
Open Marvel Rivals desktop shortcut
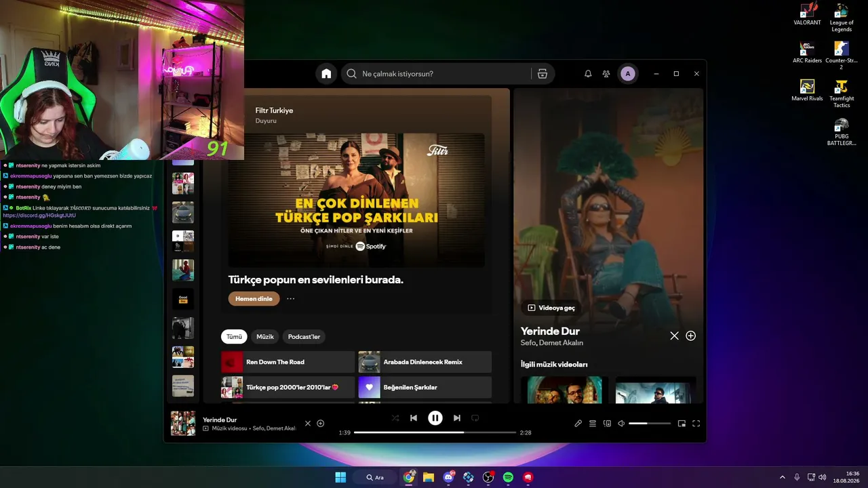coord(807,91)
